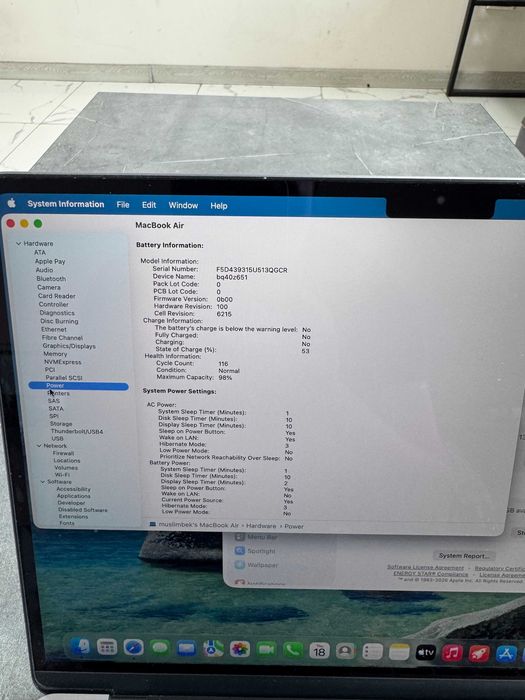Open Finder from the dock
525x700 pixels.
click(81, 646)
